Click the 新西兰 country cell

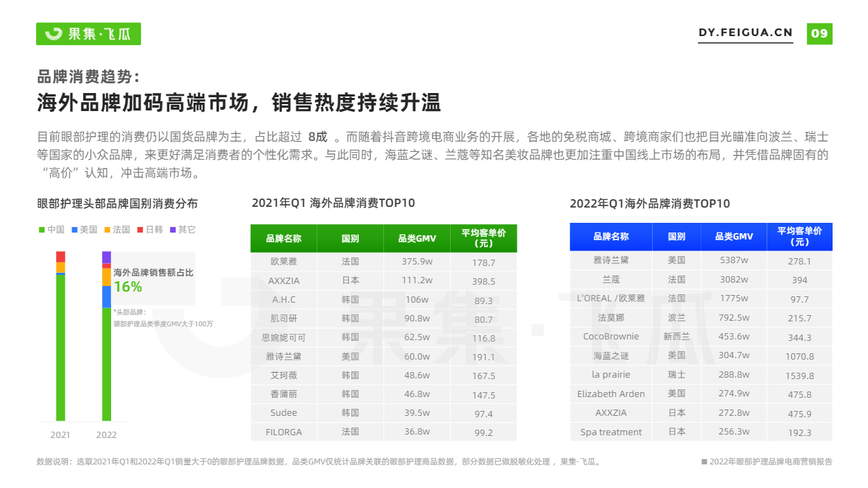click(676, 336)
